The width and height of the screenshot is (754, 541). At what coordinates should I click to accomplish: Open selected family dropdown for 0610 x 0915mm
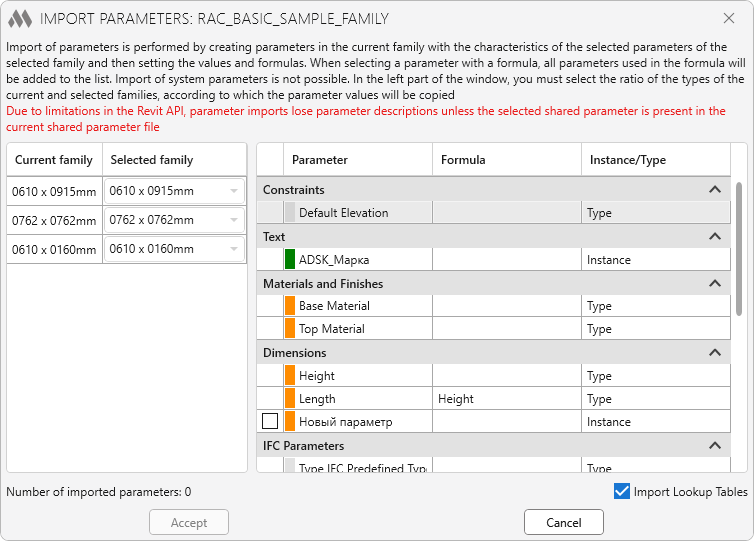pyautogui.click(x=175, y=191)
